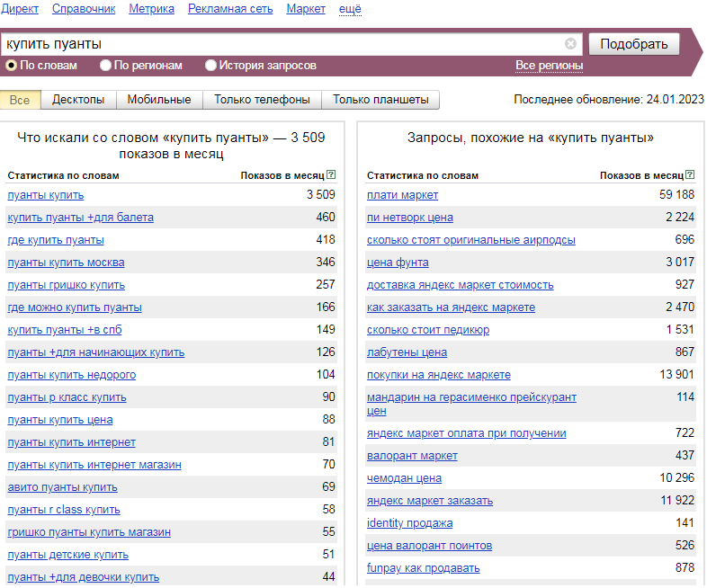Open the Рекламная сеть top link
707x588 pixels.
[230, 9]
